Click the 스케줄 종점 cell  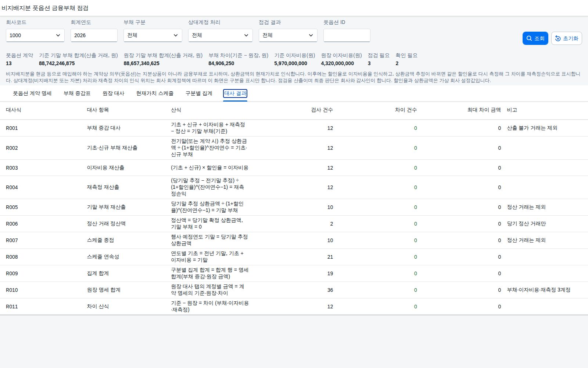[x=100, y=240]
